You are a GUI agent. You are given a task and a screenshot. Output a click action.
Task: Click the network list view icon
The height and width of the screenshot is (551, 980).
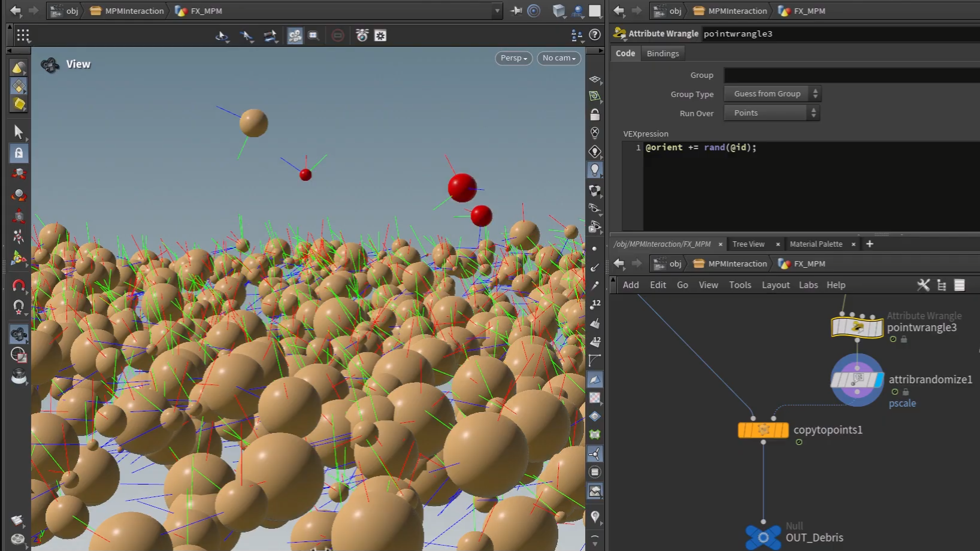[x=960, y=285]
